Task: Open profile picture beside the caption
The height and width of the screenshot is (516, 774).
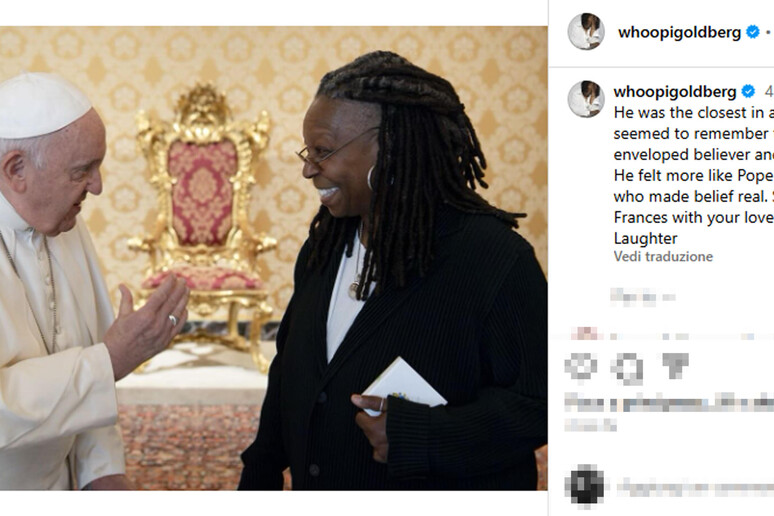Action: click(x=586, y=99)
